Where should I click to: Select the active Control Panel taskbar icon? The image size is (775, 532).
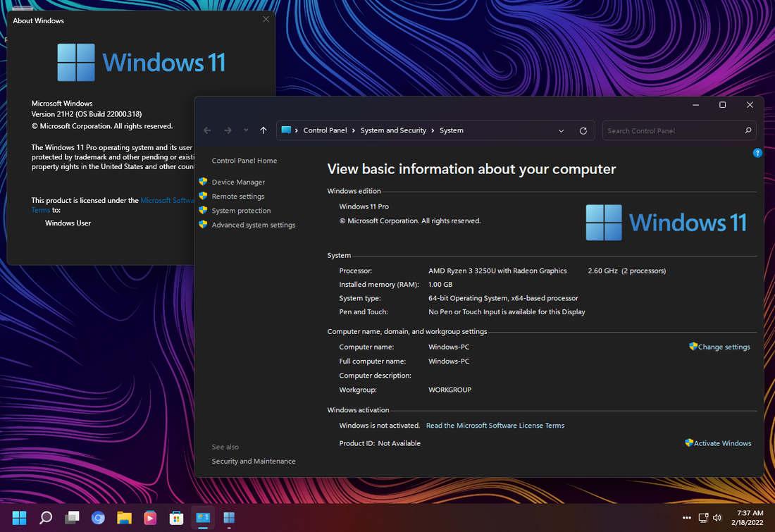pyautogui.click(x=203, y=518)
